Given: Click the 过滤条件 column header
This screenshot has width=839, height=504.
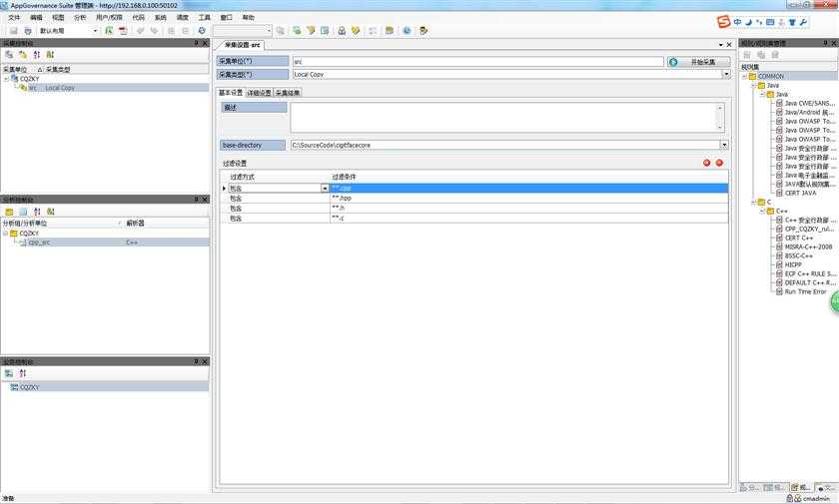Looking at the screenshot, I should pyautogui.click(x=344, y=177).
